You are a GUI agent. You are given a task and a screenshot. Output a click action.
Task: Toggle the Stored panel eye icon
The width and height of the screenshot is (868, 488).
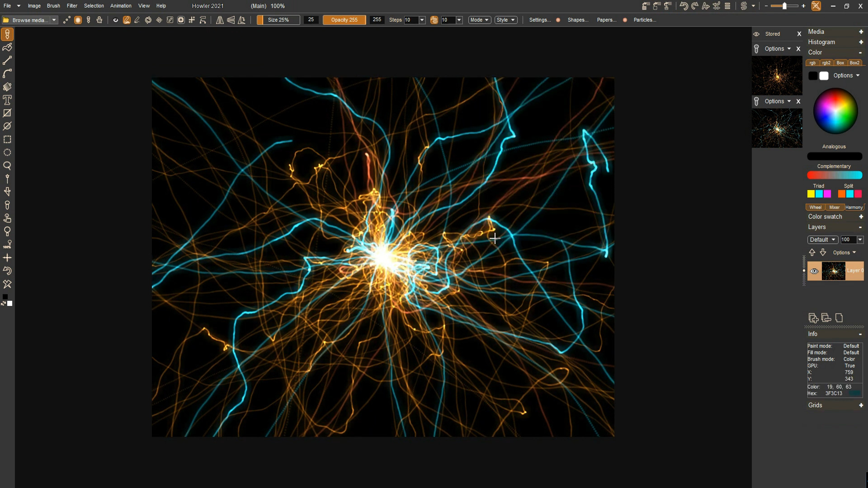[x=757, y=33]
